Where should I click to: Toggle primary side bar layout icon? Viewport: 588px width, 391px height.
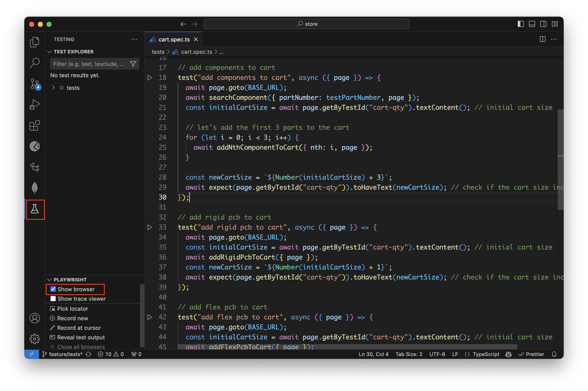click(521, 24)
